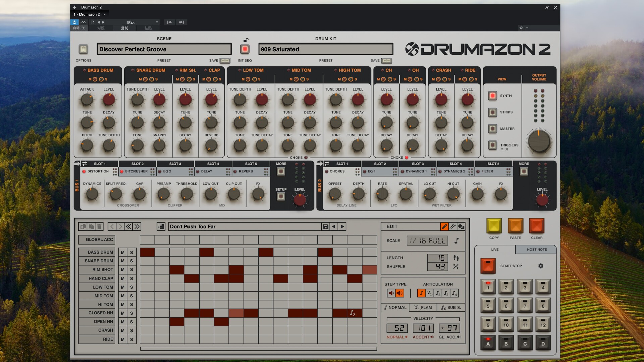
Task: Click the double right arrow shift icon
Action: pyautogui.click(x=137, y=227)
